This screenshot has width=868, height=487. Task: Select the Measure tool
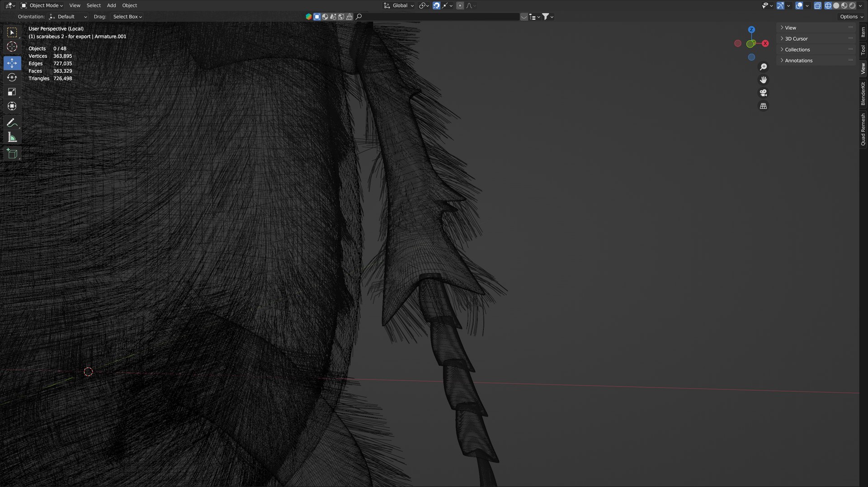(x=12, y=137)
